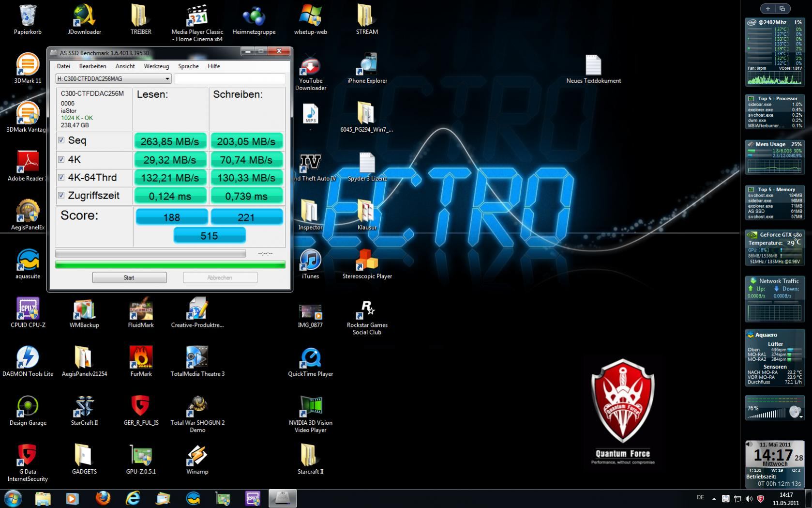The height and width of the screenshot is (508, 812).
Task: Toggle the Zugriffszeit checkbox
Action: pyautogui.click(x=61, y=195)
